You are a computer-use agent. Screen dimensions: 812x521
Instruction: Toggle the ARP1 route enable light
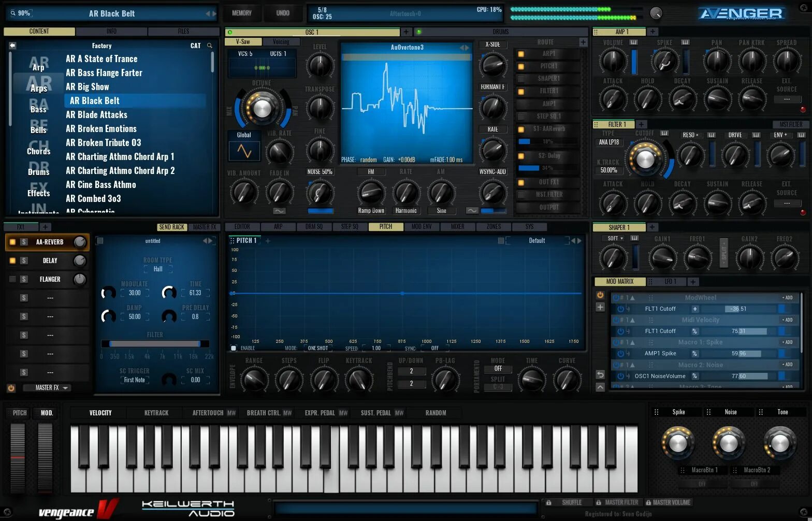pyautogui.click(x=521, y=54)
